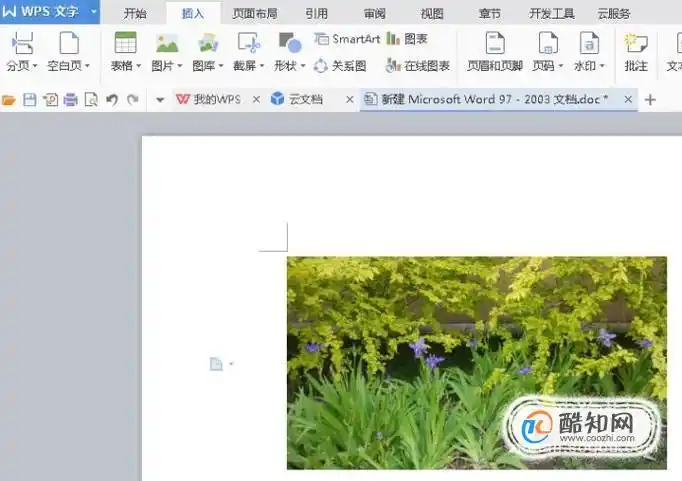Screen dimensions: 682x481
Task: Open the 云文档 document tab
Action: [x=307, y=100]
